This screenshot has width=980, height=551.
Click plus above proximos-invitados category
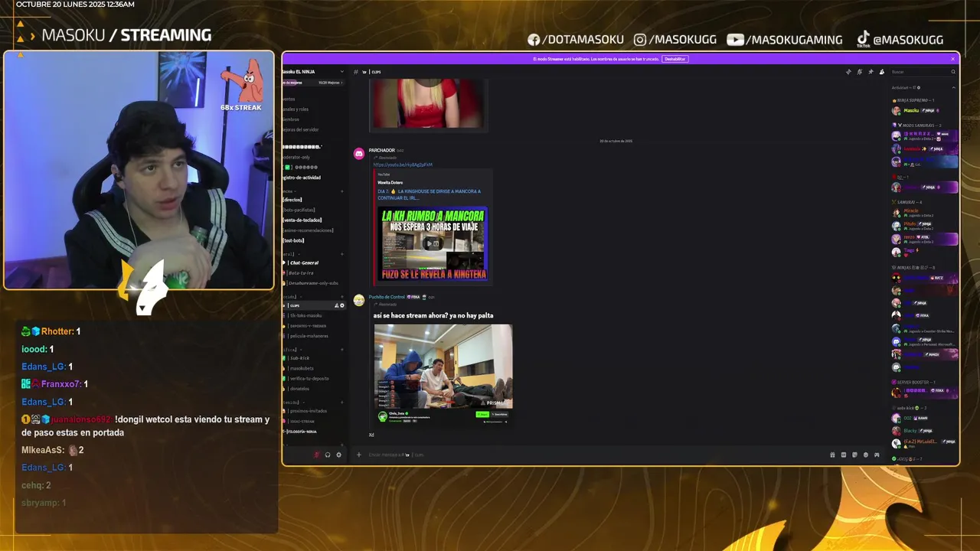[341, 403]
